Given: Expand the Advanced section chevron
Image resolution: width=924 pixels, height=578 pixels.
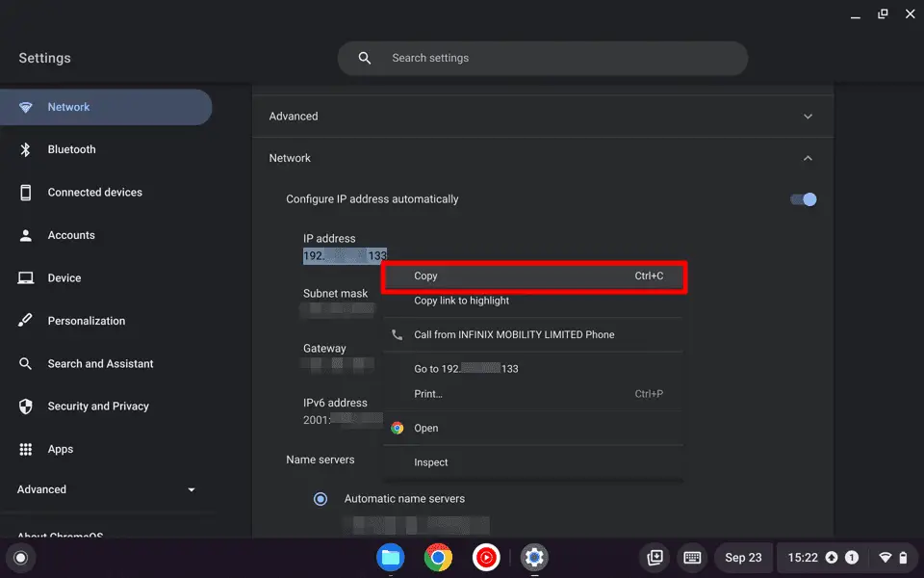Looking at the screenshot, I should [x=808, y=116].
